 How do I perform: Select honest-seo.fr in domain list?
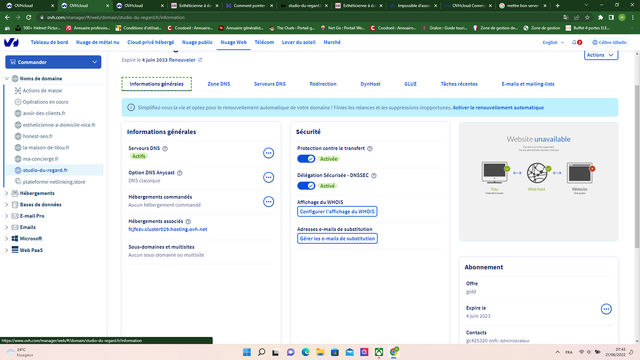coord(38,136)
